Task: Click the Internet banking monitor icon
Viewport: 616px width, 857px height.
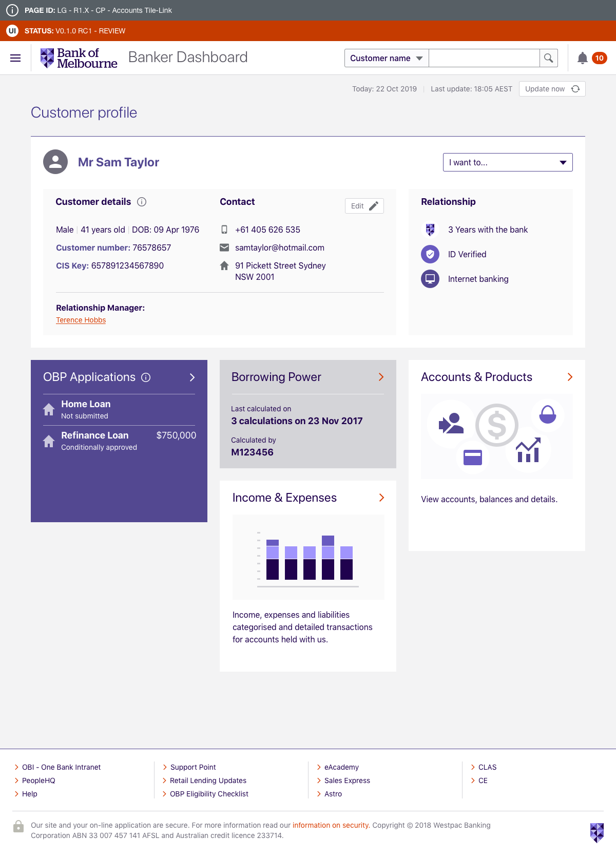Action: (430, 279)
